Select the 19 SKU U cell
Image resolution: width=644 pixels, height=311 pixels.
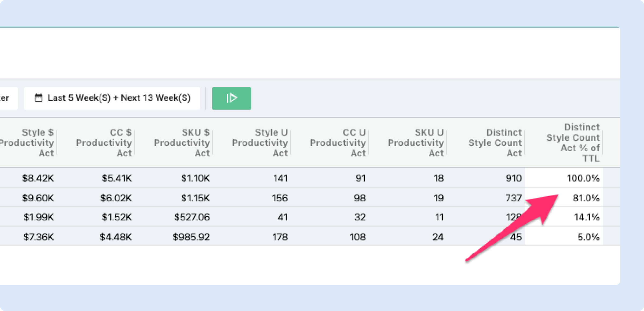tap(438, 198)
